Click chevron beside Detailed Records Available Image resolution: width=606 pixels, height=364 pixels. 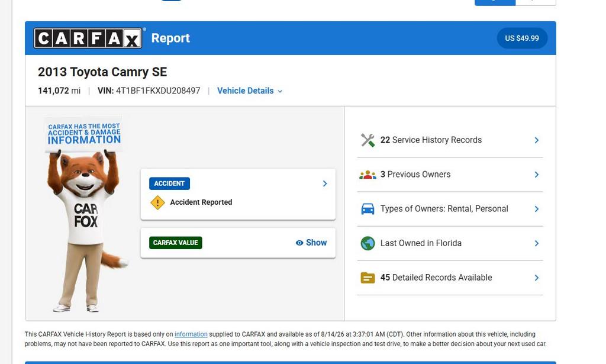[536, 278]
